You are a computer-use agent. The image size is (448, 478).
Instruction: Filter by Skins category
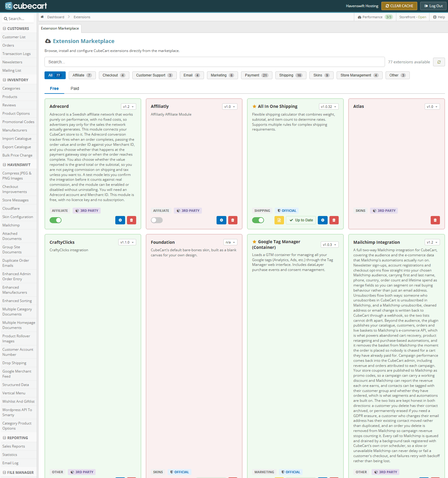pyautogui.click(x=321, y=75)
